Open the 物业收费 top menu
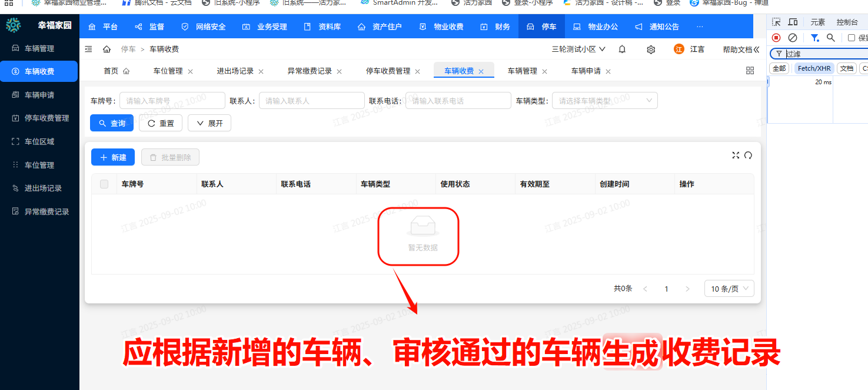The image size is (868, 390). pyautogui.click(x=442, y=27)
